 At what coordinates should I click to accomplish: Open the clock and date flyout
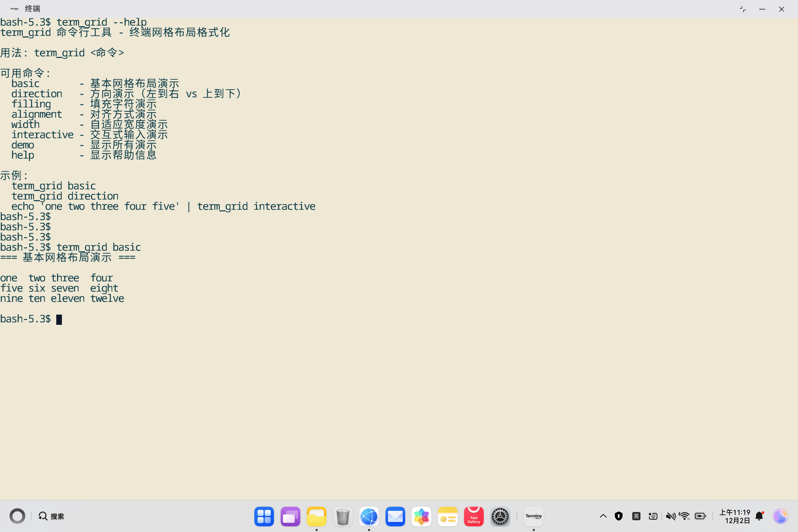pyautogui.click(x=735, y=516)
